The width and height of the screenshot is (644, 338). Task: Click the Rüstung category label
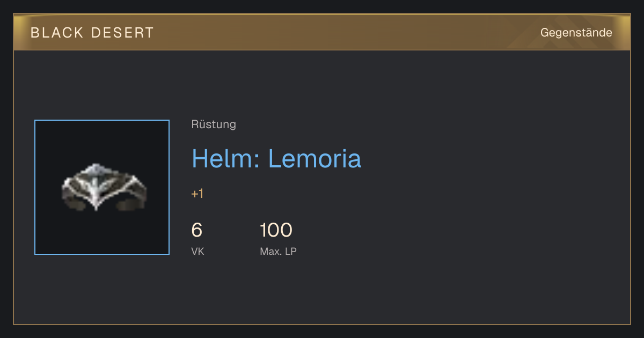point(214,124)
